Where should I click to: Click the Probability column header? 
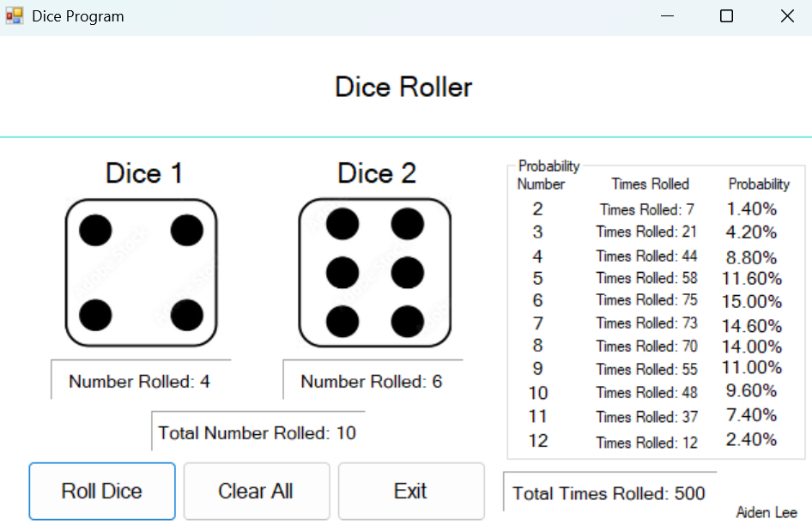[759, 184]
